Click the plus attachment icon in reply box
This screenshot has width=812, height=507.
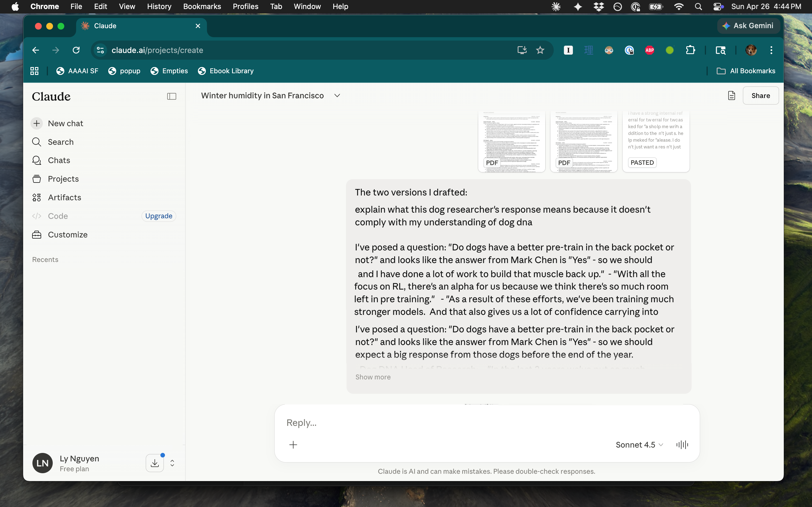293,445
